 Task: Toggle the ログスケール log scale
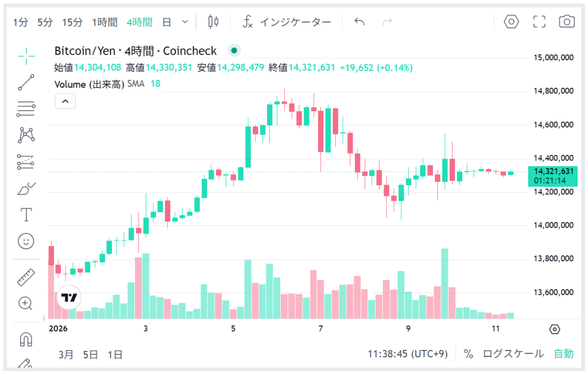point(513,354)
